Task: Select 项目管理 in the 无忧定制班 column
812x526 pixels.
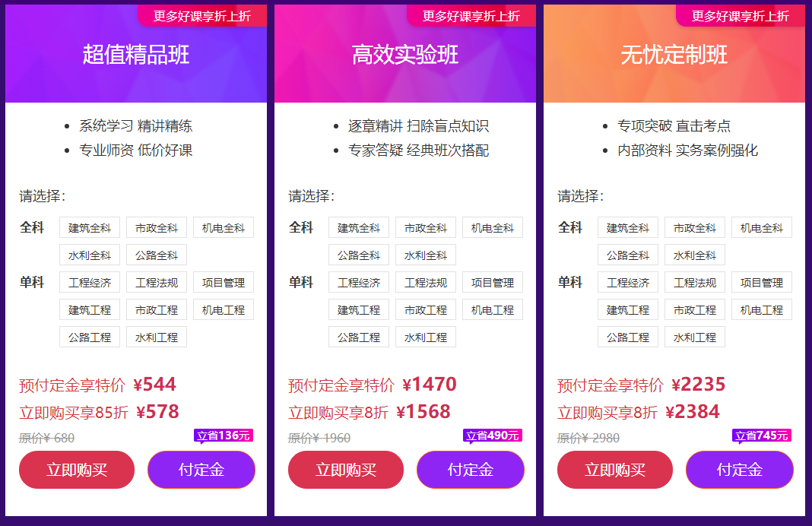Action: click(761, 282)
